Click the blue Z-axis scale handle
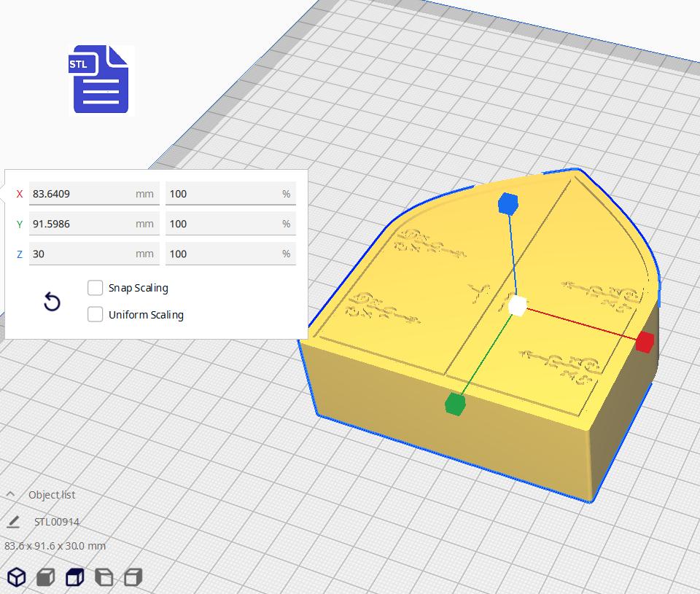The image size is (700, 594). coord(507,204)
